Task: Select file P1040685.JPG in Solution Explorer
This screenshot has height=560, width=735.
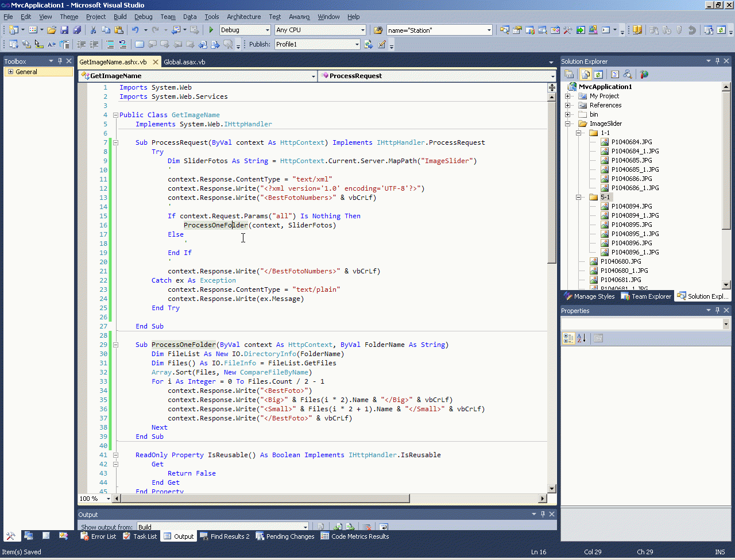Action: 631,160
